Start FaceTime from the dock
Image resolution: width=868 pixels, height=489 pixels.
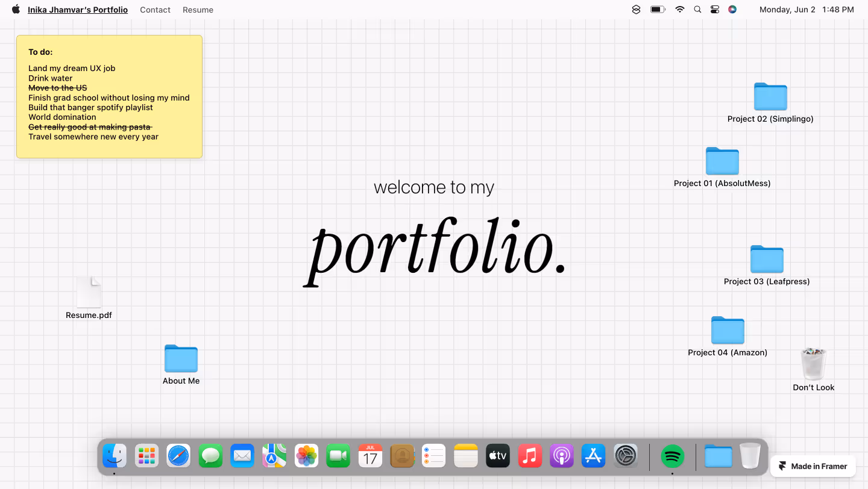[x=338, y=456]
